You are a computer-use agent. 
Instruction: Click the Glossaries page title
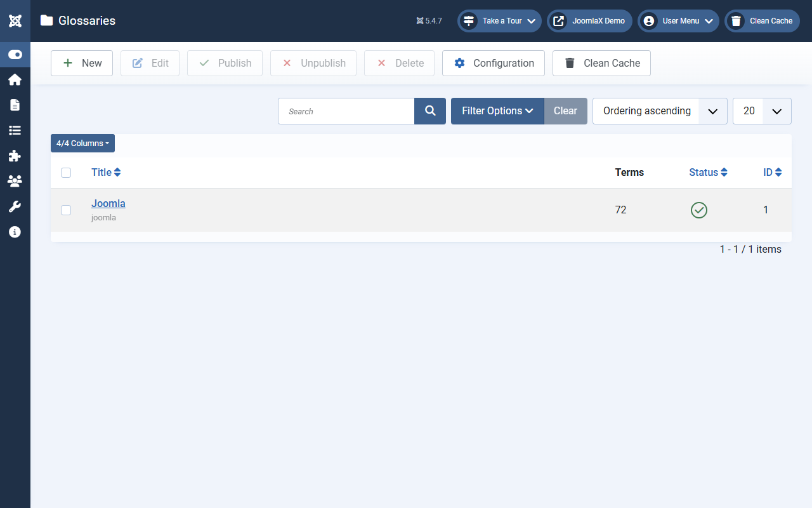(x=87, y=21)
